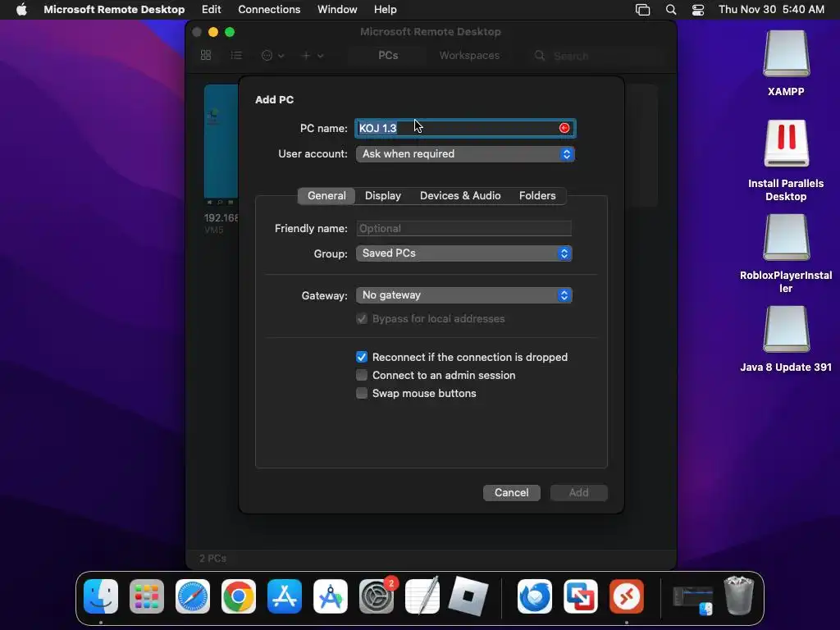840x630 pixels.
Task: Open the Gateway dropdown
Action: [464, 295]
